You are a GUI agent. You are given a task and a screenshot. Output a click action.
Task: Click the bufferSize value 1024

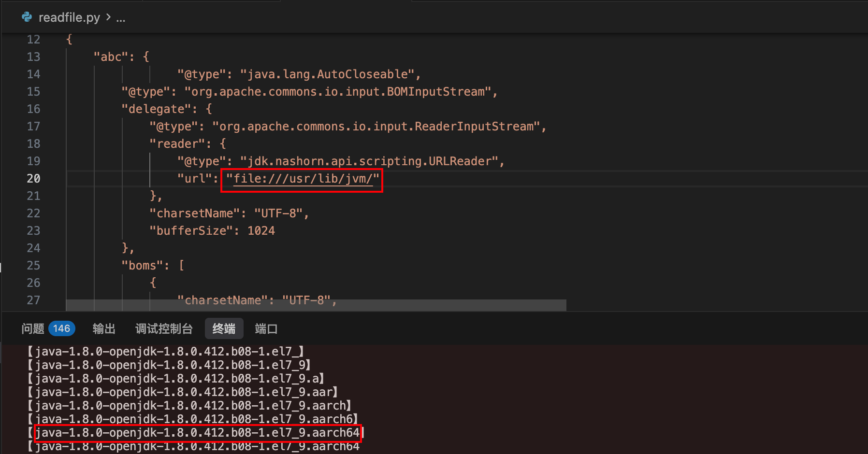click(x=261, y=231)
